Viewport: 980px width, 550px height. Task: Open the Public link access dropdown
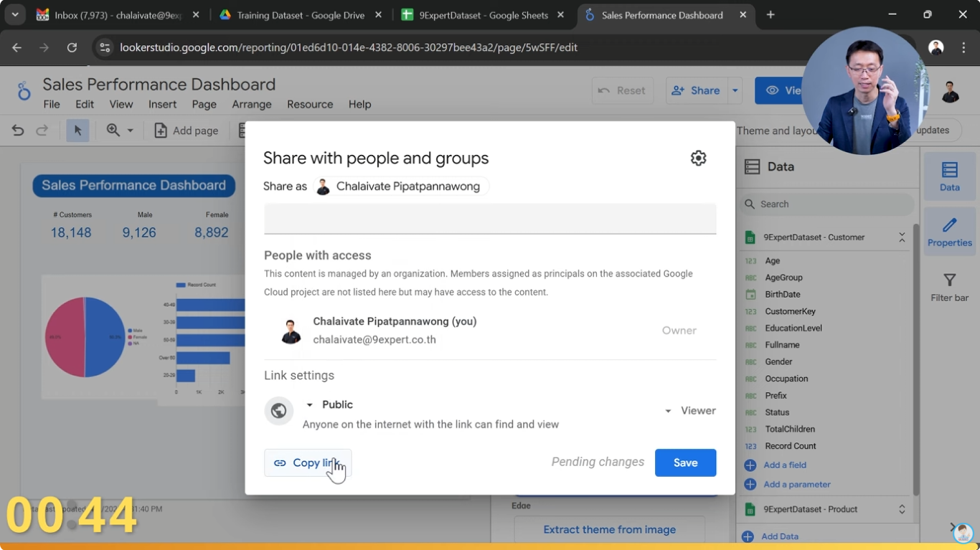pyautogui.click(x=309, y=404)
